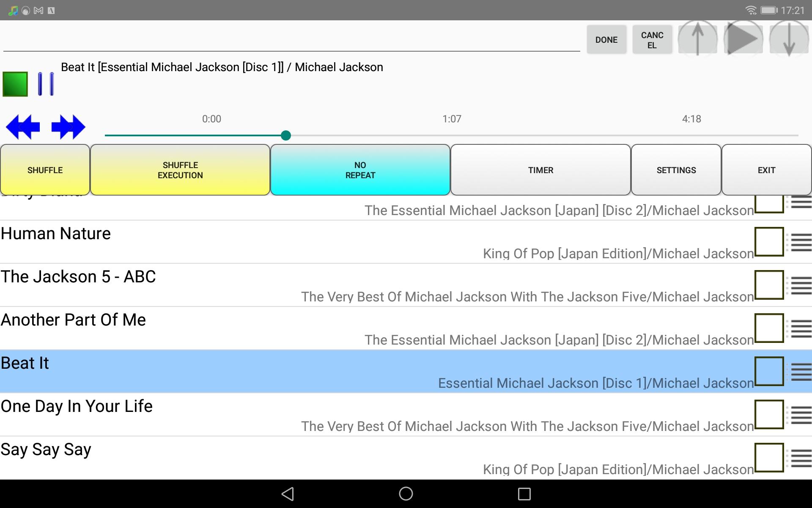Pause playback with the blue pause icon
812x508 pixels.
pos(46,84)
